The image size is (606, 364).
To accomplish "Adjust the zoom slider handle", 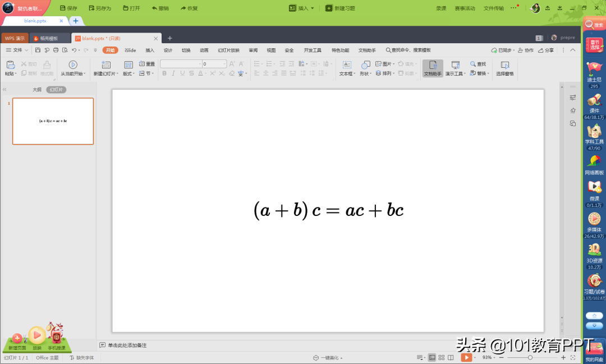I will click(530, 357).
